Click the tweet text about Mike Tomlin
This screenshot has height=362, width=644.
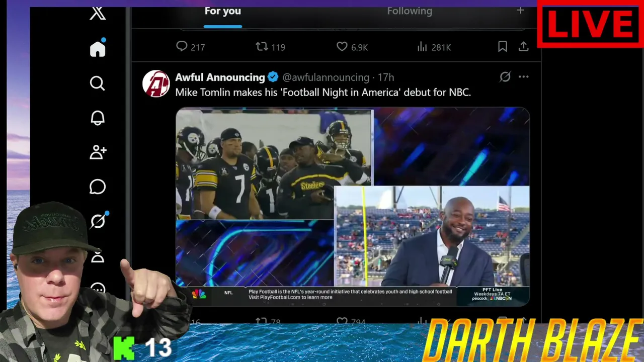[323, 93]
